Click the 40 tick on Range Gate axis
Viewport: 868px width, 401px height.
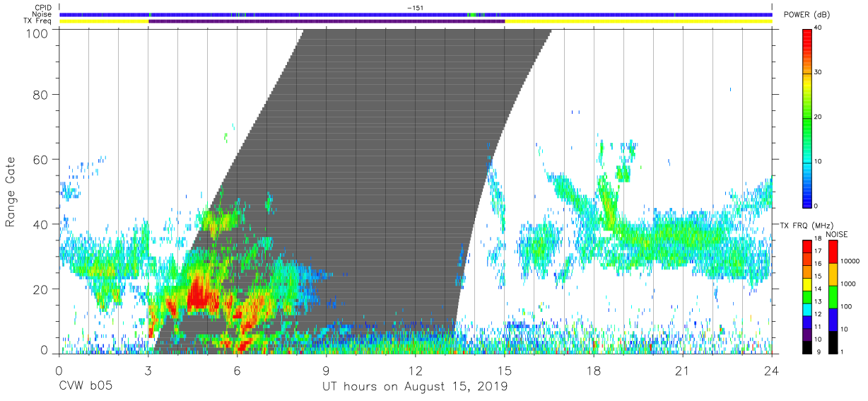41,224
